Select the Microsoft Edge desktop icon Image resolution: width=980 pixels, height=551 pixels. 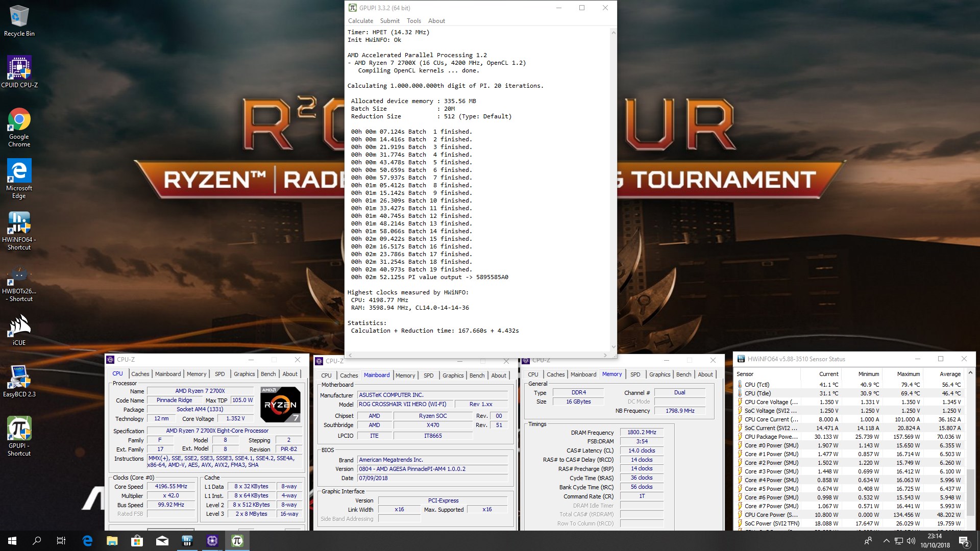click(19, 179)
